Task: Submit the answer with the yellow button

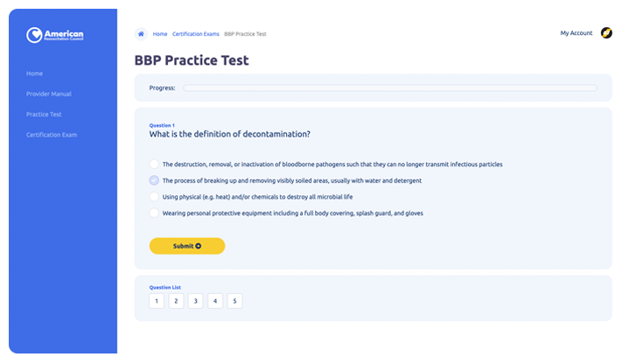Action: [187, 246]
